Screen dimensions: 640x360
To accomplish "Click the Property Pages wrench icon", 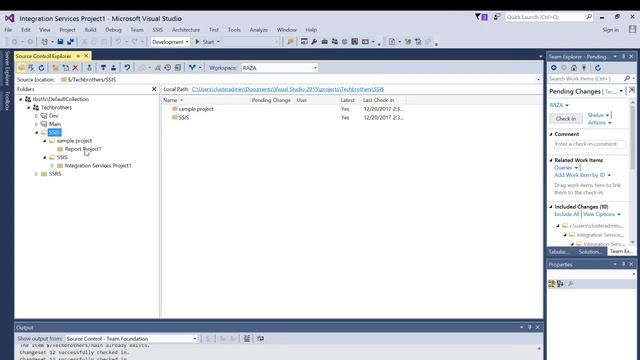I will [571, 284].
